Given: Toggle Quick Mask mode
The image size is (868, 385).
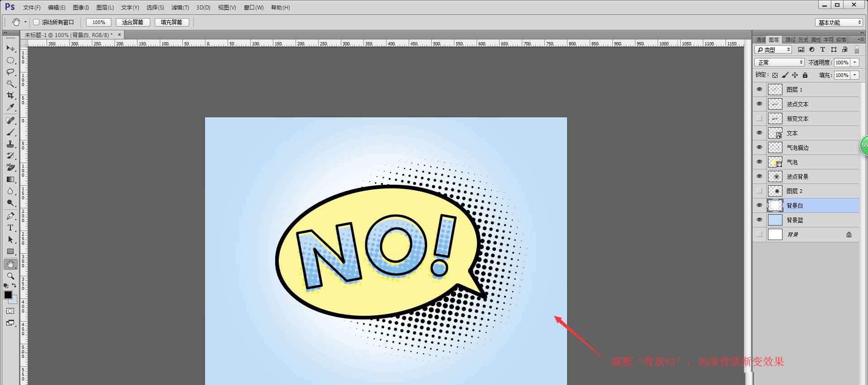Looking at the screenshot, I should (x=10, y=311).
